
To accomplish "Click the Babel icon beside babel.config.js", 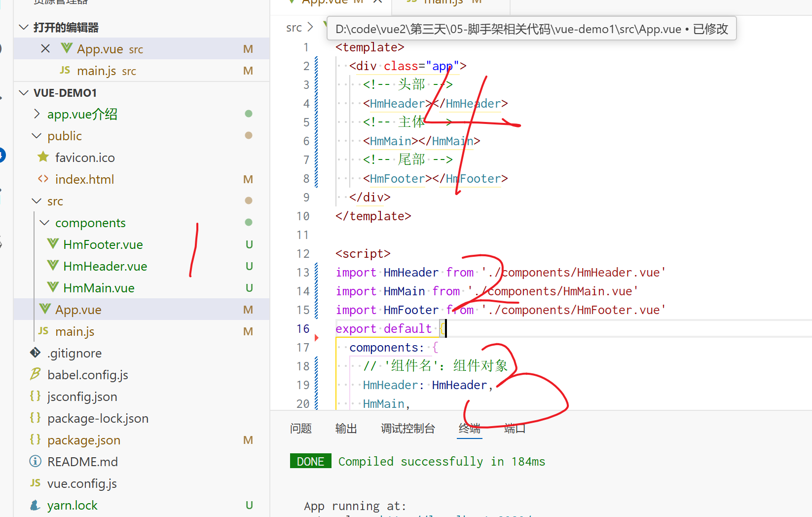I will pos(36,374).
